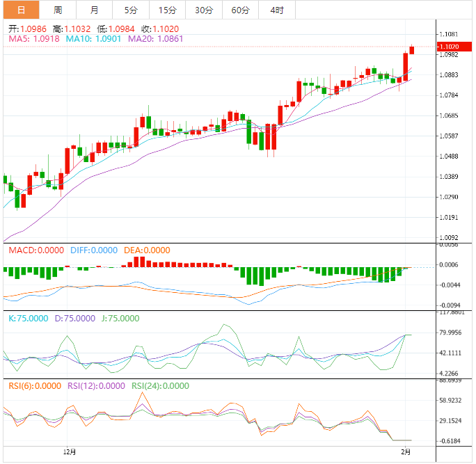The height and width of the screenshot is (464, 476).
Task: Switch to the 4时 timeframe tab
Action: click(x=276, y=10)
